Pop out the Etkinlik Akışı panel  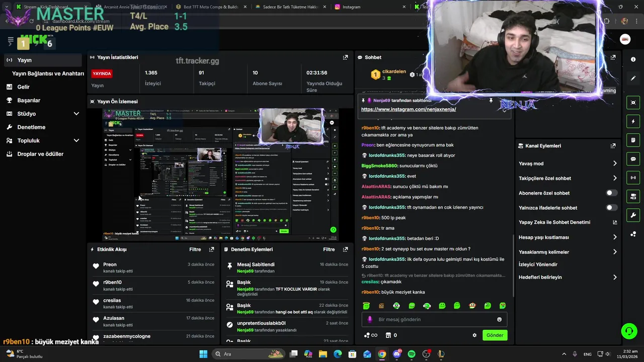coord(211,249)
